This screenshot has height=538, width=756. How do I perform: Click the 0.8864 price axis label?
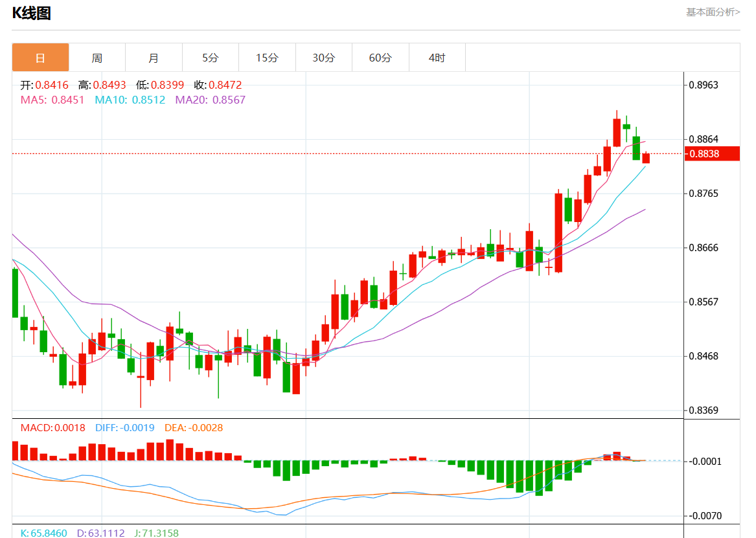pyautogui.click(x=704, y=139)
